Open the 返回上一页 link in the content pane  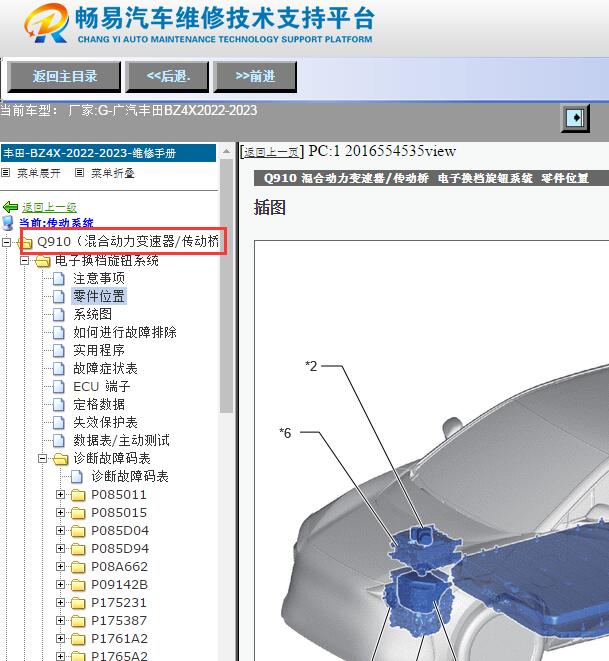[271, 152]
